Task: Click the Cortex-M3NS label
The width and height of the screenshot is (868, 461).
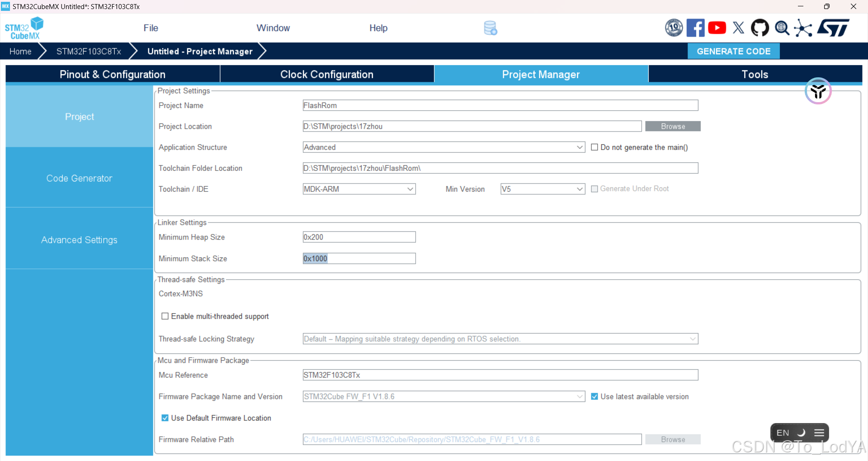Action: click(x=181, y=294)
